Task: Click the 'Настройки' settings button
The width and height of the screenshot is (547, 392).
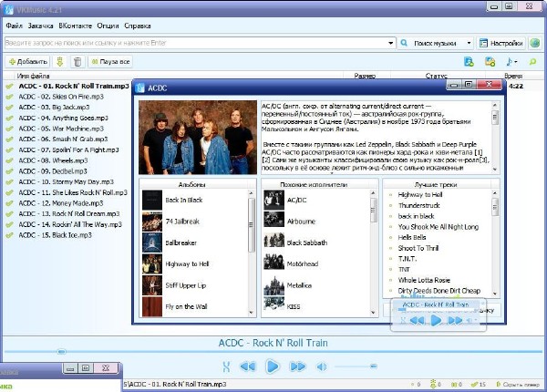Action: tap(501, 43)
